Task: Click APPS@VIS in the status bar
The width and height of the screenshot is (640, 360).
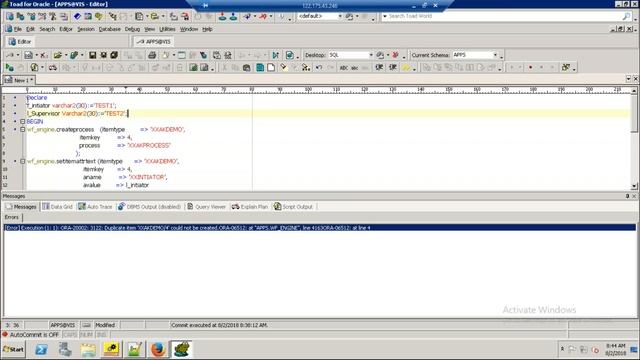Action: [x=62, y=325]
